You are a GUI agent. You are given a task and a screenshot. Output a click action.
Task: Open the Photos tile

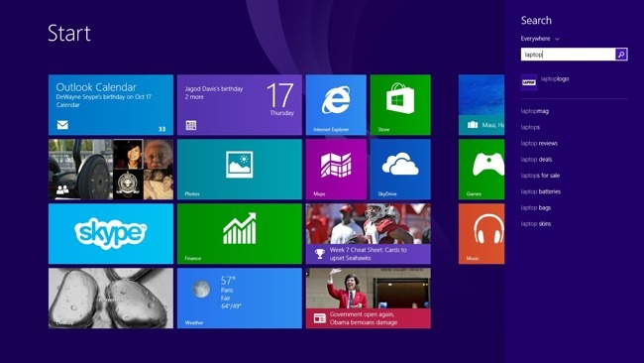pos(240,170)
